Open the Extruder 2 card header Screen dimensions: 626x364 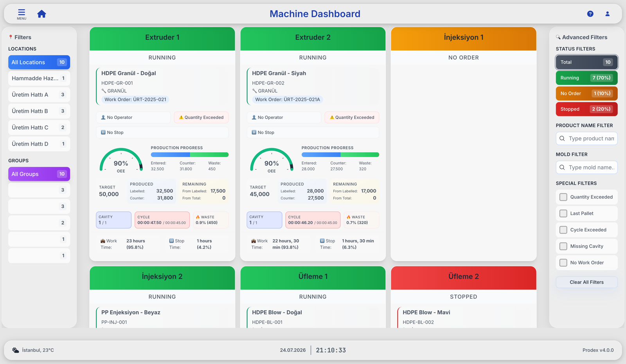(x=313, y=39)
